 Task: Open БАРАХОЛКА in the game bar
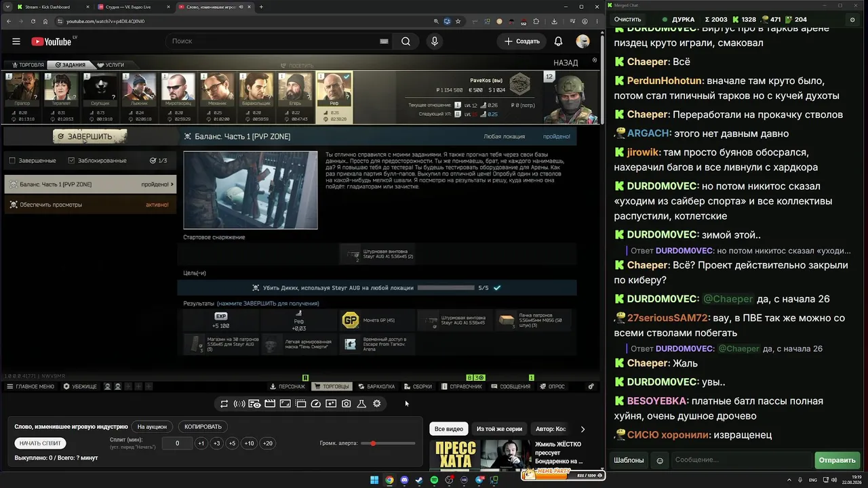point(377,386)
